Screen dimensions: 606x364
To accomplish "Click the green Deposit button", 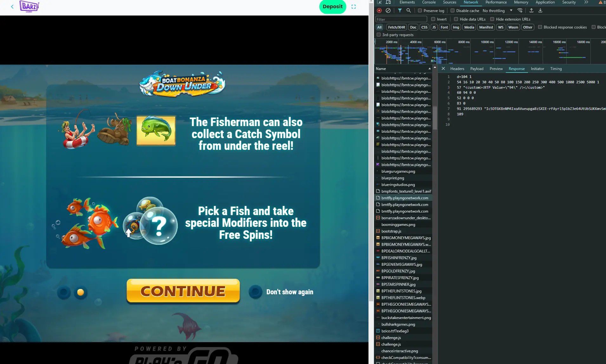I will click(x=332, y=7).
